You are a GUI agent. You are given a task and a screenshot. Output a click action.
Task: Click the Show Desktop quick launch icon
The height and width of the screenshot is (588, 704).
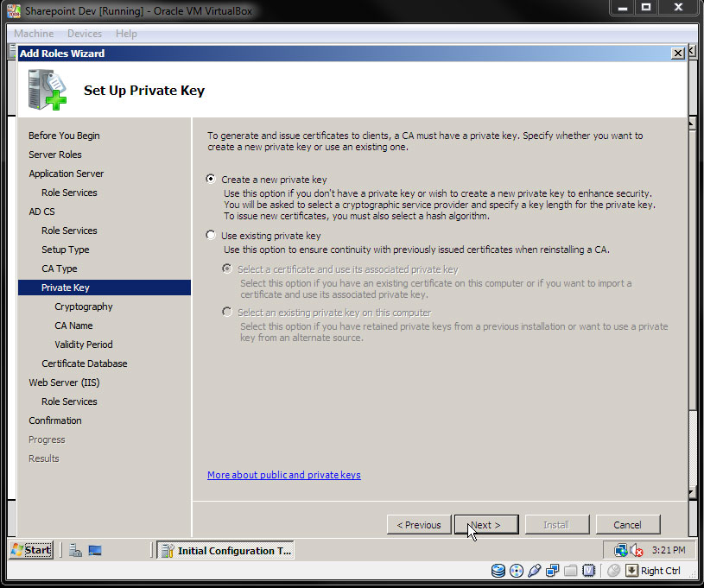click(x=95, y=550)
